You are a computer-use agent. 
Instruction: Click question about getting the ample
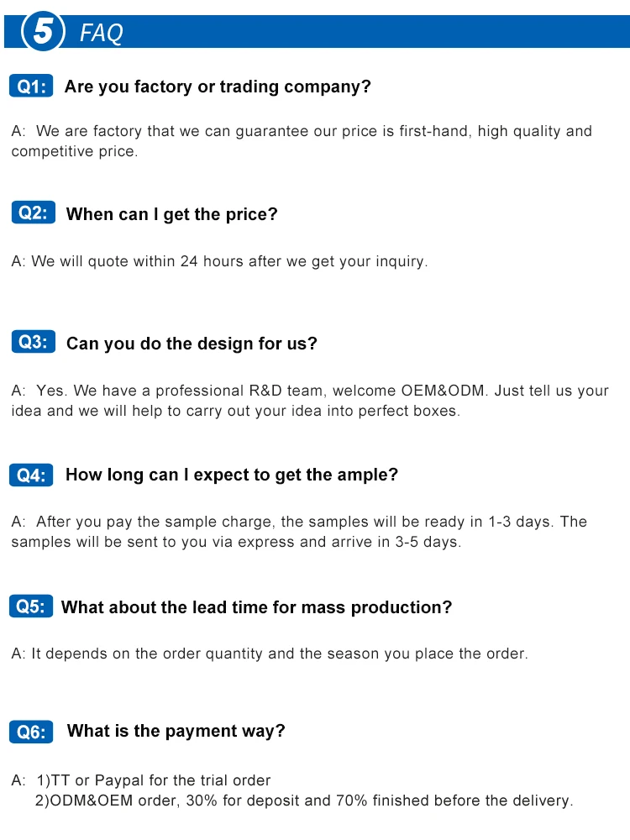pyautogui.click(x=232, y=475)
